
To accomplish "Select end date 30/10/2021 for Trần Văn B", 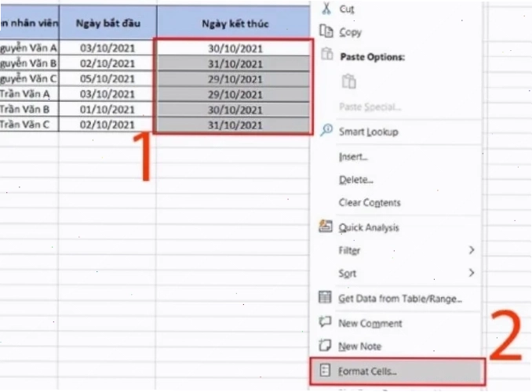I will 234,110.
